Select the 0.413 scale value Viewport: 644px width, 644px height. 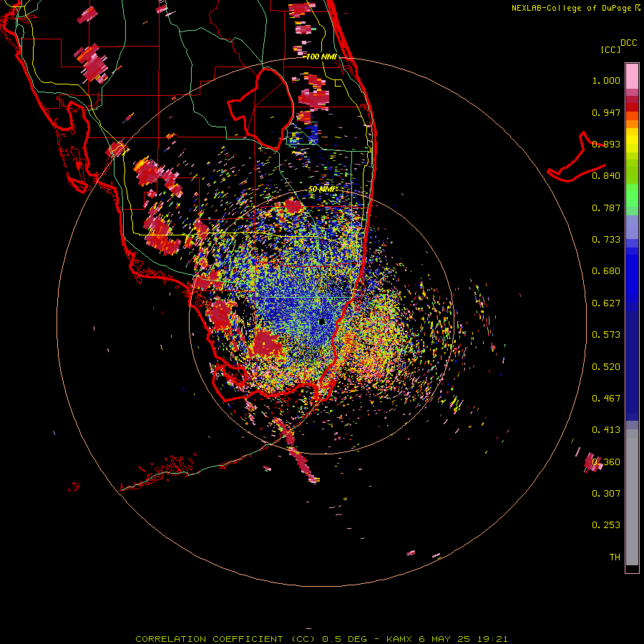(x=606, y=430)
